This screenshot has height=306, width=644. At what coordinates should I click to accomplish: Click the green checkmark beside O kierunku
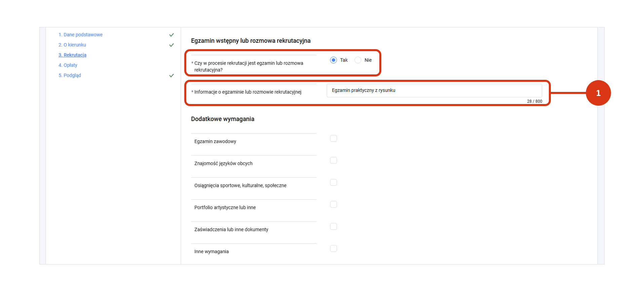(x=172, y=45)
